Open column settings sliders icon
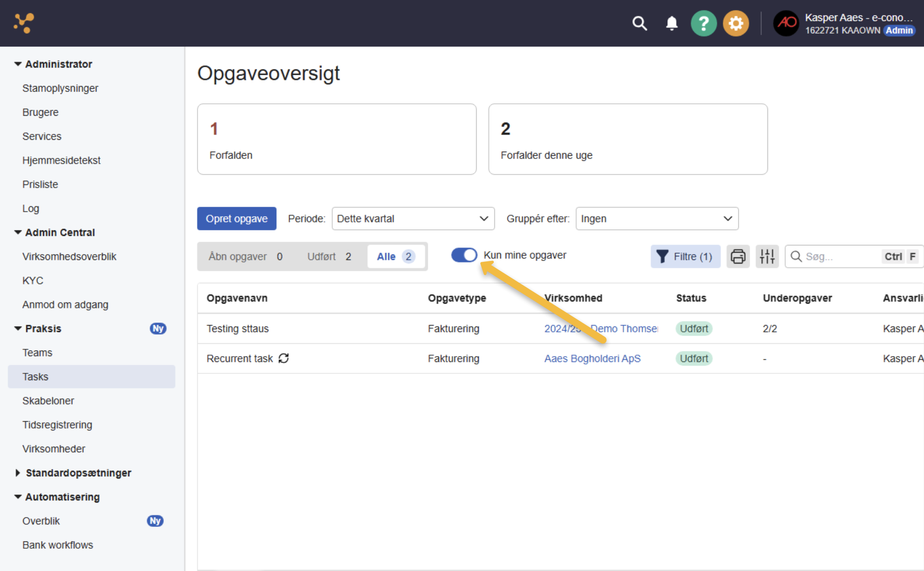This screenshot has height=571, width=924. [x=767, y=256]
